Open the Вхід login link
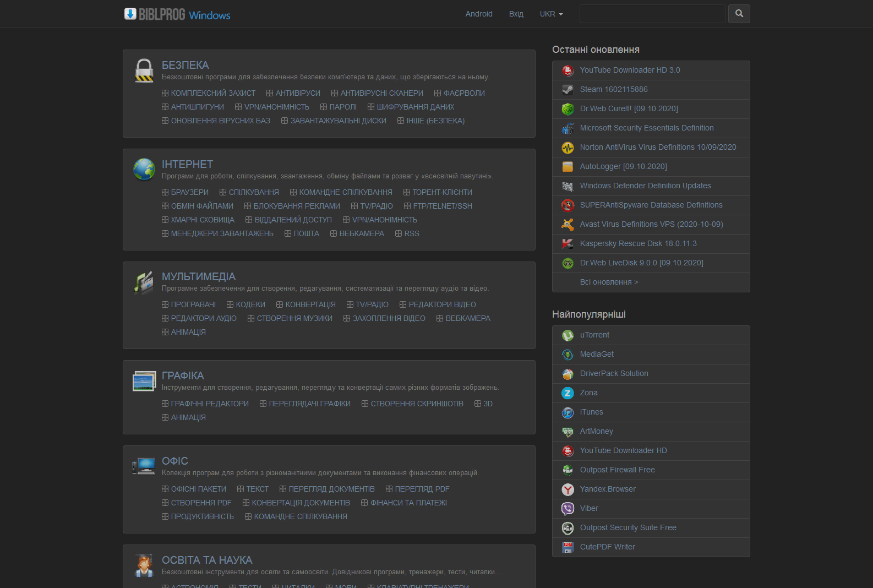Image resolution: width=873 pixels, height=588 pixels. coord(516,14)
